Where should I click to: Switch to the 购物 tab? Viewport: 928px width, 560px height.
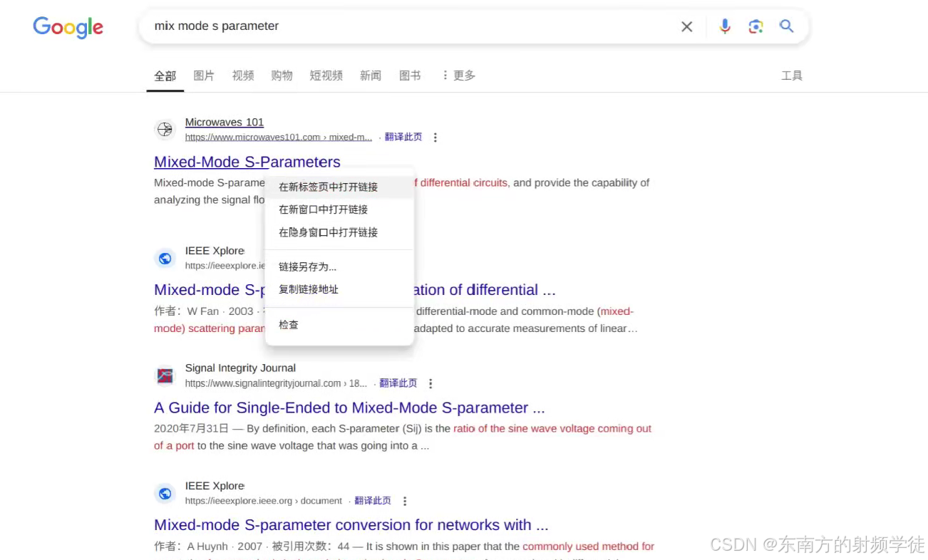click(x=282, y=76)
